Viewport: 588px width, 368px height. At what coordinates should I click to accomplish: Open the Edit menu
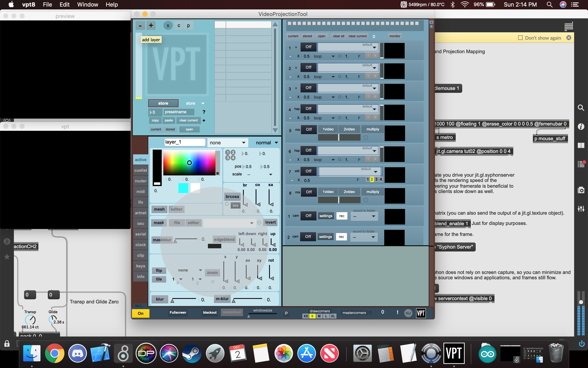[64, 4]
